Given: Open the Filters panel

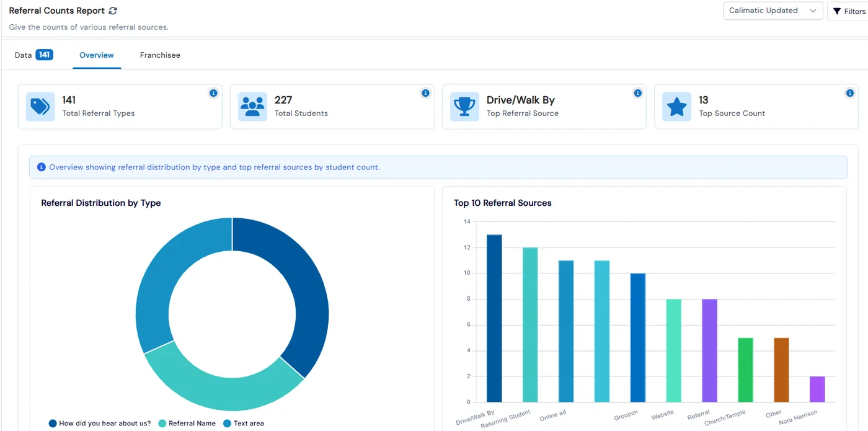Looking at the screenshot, I should point(849,11).
